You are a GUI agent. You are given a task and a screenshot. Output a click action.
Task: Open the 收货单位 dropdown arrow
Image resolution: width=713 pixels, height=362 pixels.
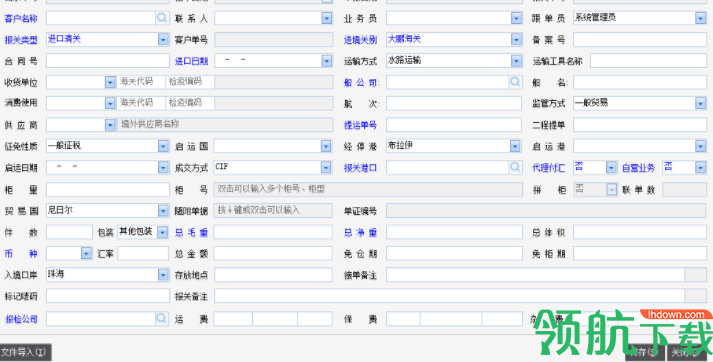coord(110,82)
